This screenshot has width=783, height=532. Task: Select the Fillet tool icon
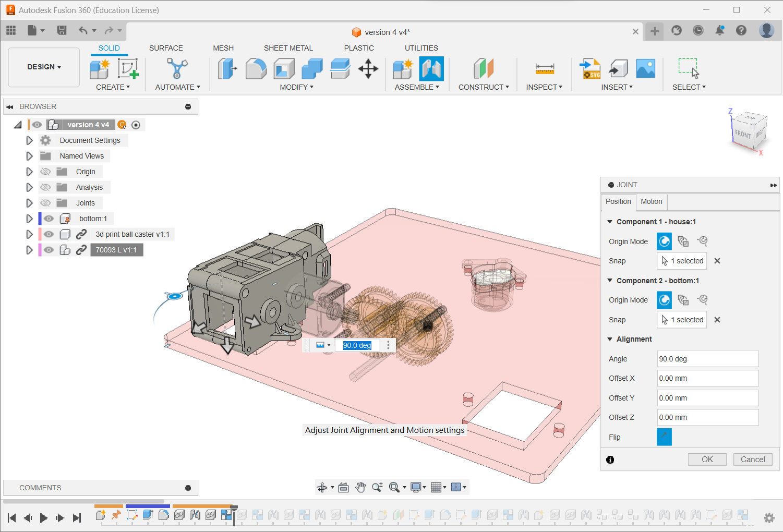coord(256,69)
